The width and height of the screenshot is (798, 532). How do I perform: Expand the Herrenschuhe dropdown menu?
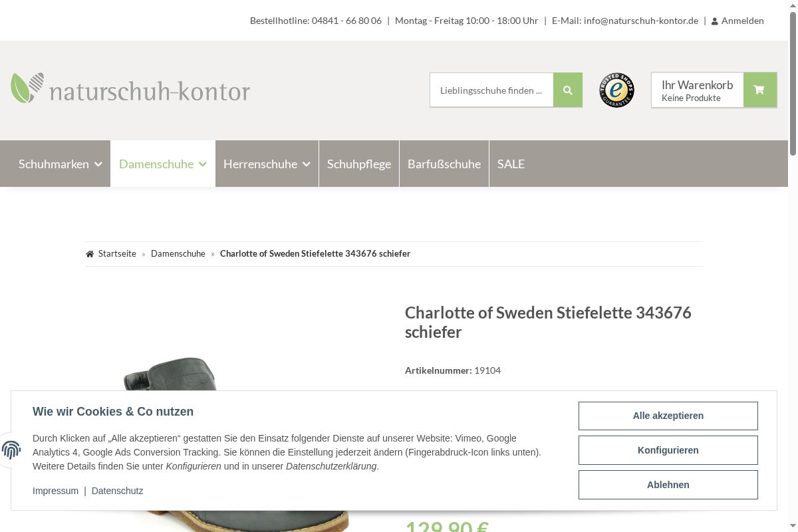tap(267, 164)
